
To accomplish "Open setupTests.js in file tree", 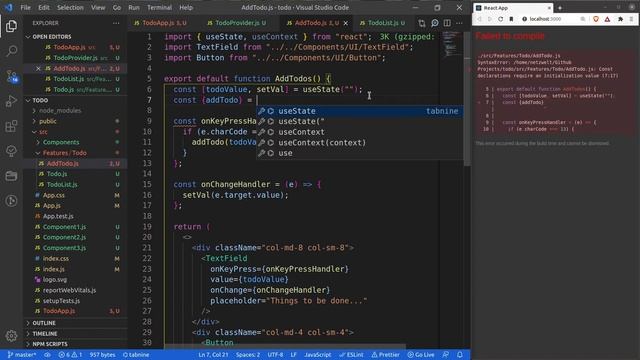I will coord(61,301).
